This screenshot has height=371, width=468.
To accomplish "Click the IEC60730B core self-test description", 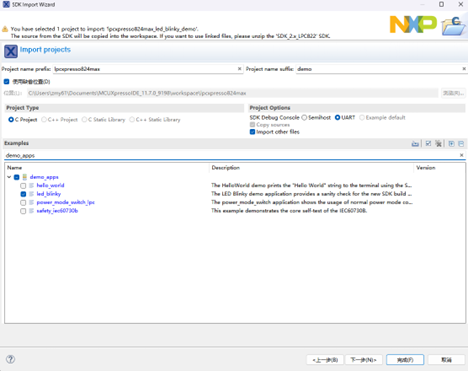I will coord(289,211).
